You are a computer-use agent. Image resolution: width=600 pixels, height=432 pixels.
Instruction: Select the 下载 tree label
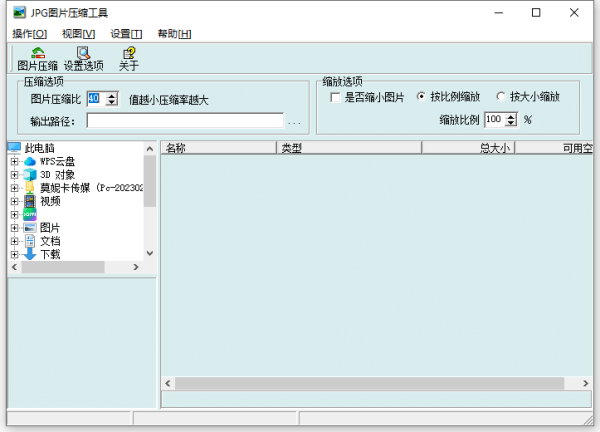[x=50, y=254]
